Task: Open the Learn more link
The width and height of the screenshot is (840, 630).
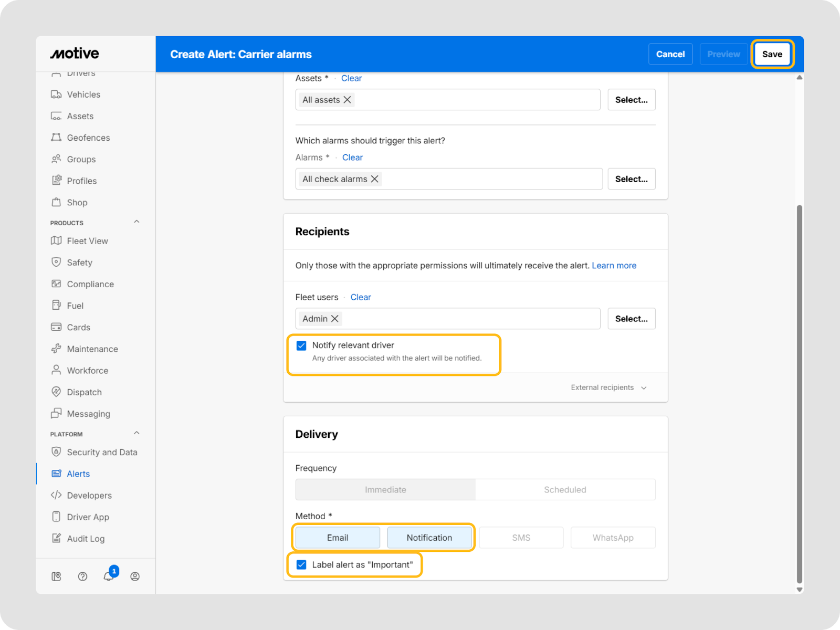Action: click(614, 266)
